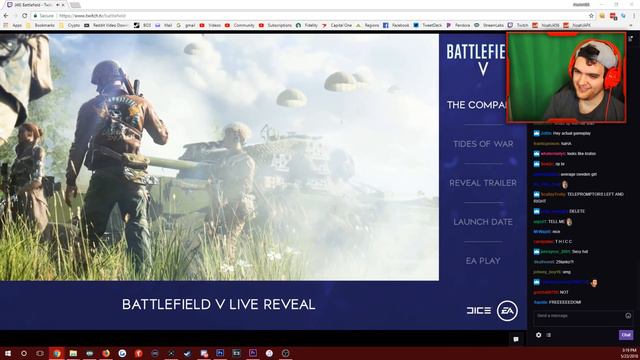Open the Chrome three-dot menu
Image resolution: width=640 pixels, height=360 pixels.
pyautogui.click(x=635, y=16)
